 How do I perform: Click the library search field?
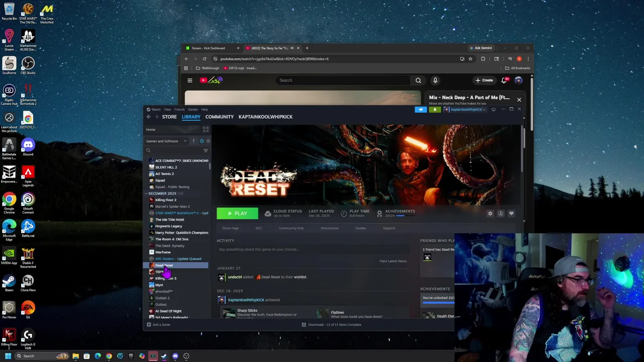click(x=174, y=150)
